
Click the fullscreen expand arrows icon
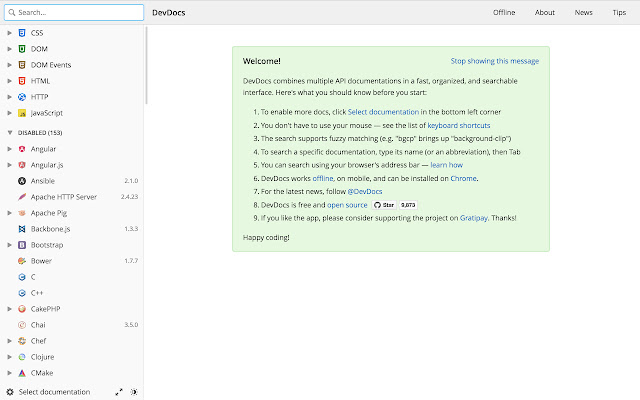[x=119, y=392]
